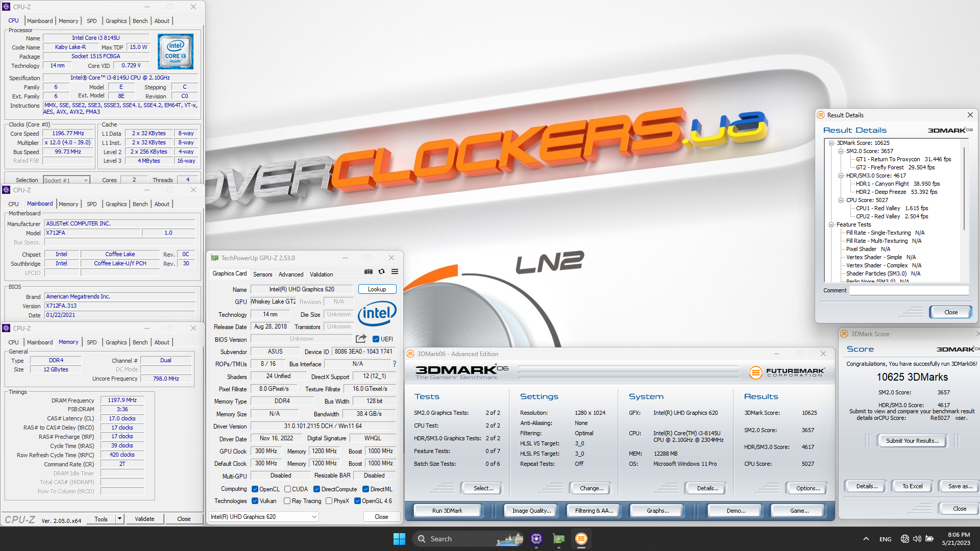This screenshot has height=551, width=980.
Task: Switch to the Advanced tab in GPU-Z
Action: [291, 274]
